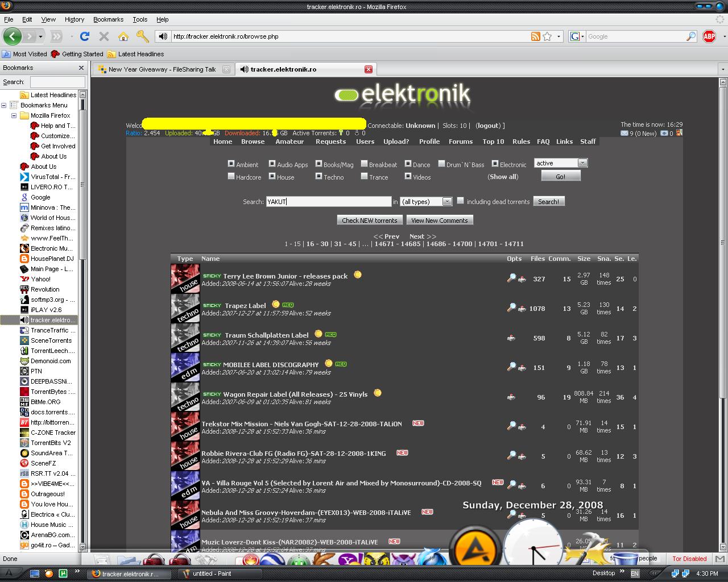Image resolution: width=728 pixels, height=582 pixels.
Task: Close the bookmarks sidebar with the X
Action: point(81,68)
